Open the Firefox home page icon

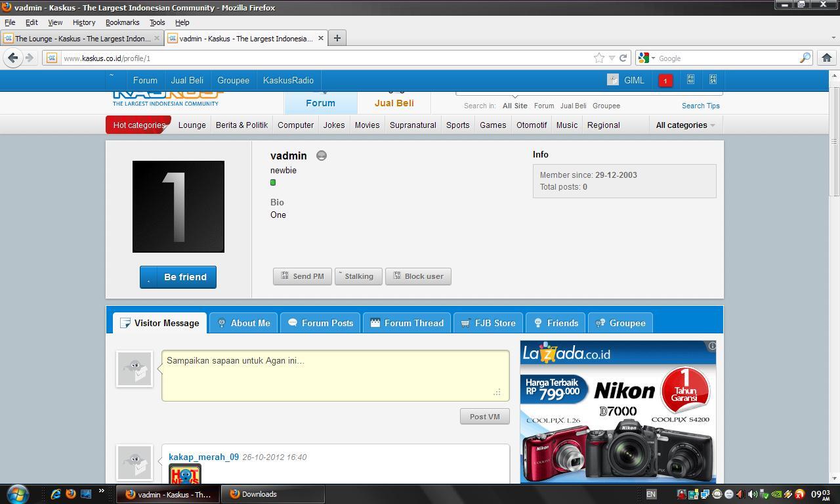827,58
